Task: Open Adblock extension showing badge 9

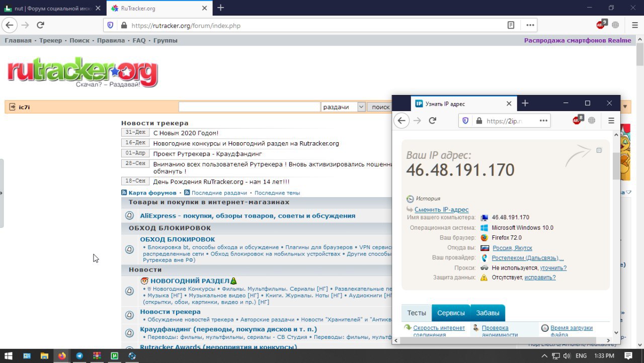Action: [x=601, y=24]
